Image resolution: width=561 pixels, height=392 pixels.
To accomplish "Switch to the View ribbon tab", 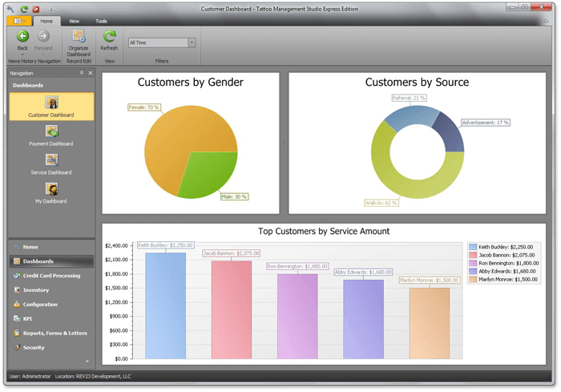I will (74, 21).
